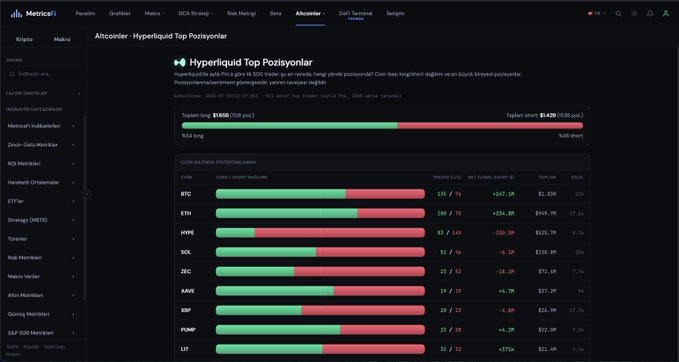
Task: Click the magnifier icon in indicator search
Action: pyautogui.click(x=12, y=74)
